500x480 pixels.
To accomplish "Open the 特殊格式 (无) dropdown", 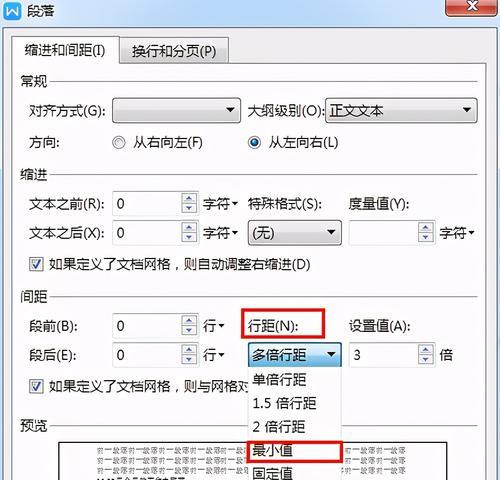I will tap(295, 233).
